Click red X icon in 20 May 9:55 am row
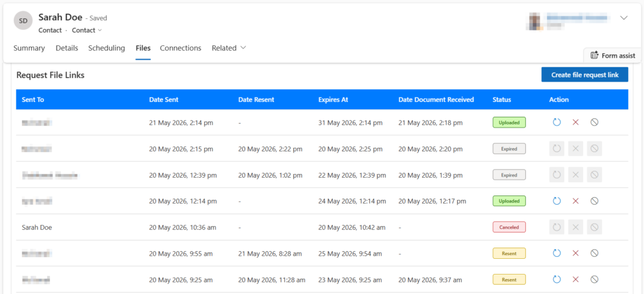 pos(575,253)
